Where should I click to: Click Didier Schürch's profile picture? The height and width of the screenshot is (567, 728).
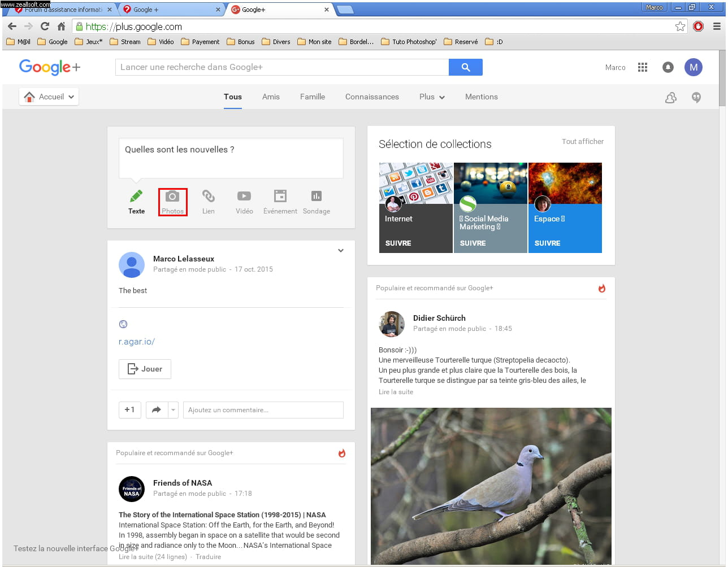point(392,324)
